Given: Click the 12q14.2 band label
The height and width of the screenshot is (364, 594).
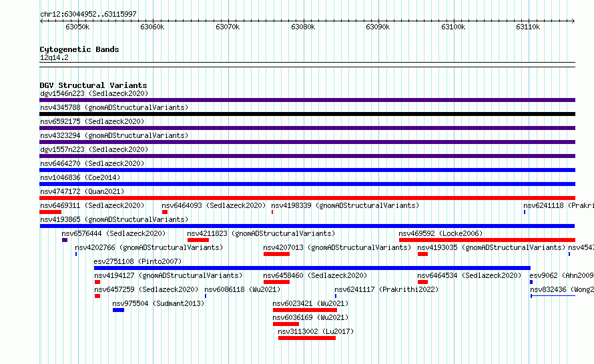Looking at the screenshot, I should (54, 57).
